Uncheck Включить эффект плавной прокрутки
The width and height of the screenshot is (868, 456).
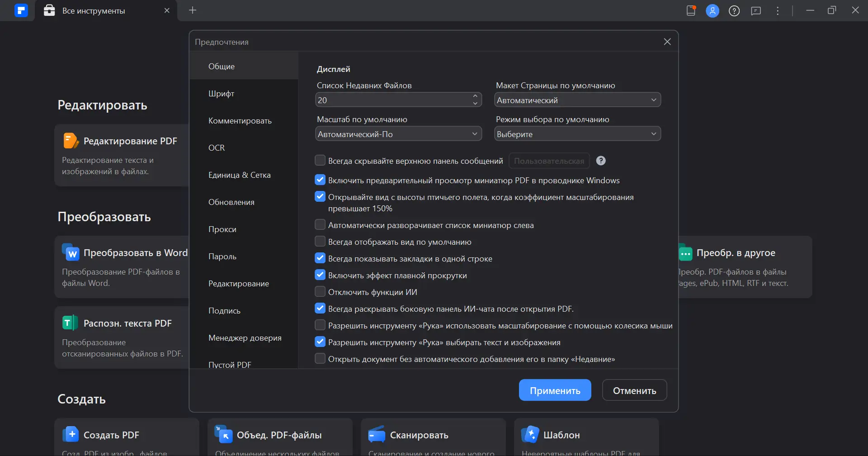pyautogui.click(x=320, y=275)
